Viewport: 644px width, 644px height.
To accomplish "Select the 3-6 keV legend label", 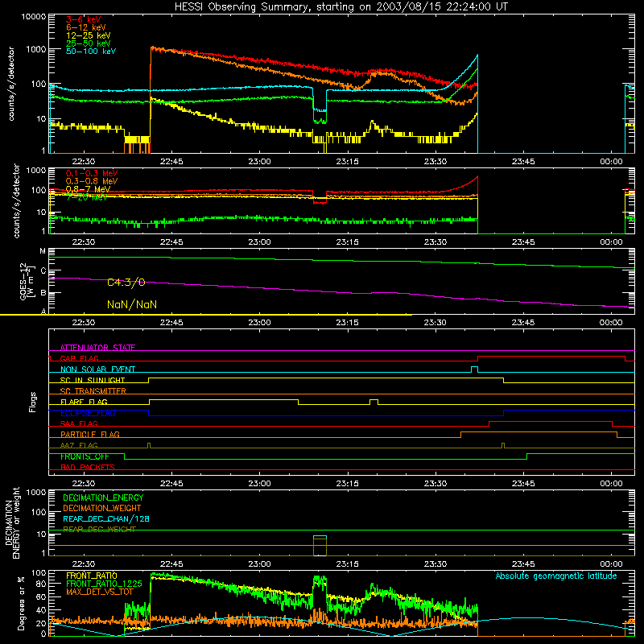I will click(x=84, y=19).
